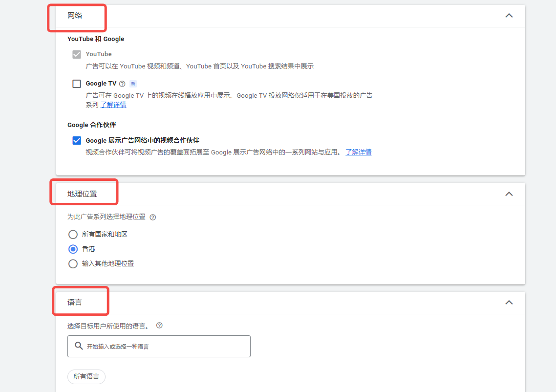Choose the 输入其他地理位置 radio option
This screenshot has height=392, width=556.
click(x=73, y=264)
